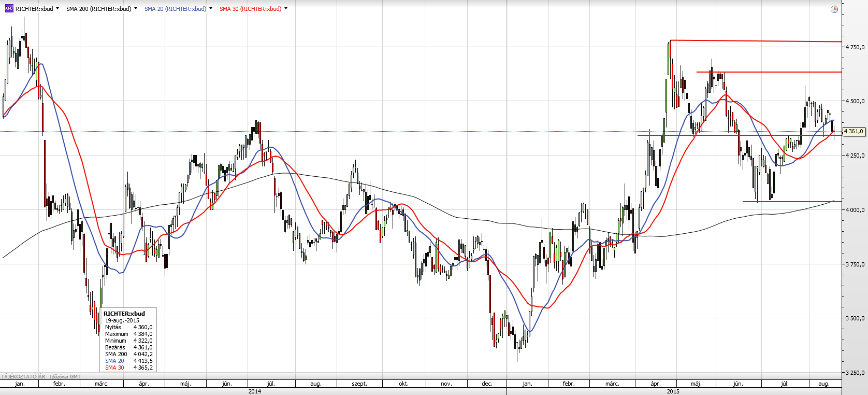
Task: Expand the SMA 20 (RICHTER:xbud) dropdown arrow
Action: point(211,9)
